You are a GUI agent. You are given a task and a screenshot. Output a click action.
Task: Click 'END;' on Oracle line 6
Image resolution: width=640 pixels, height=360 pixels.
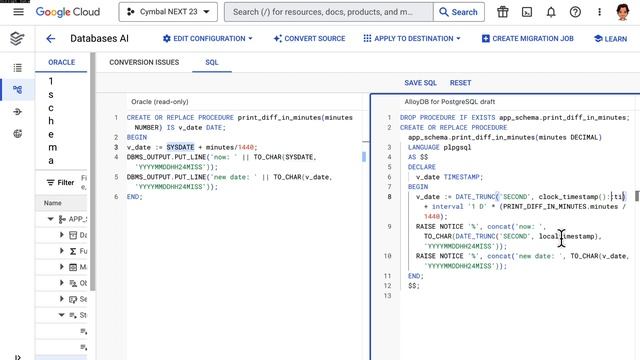click(134, 197)
